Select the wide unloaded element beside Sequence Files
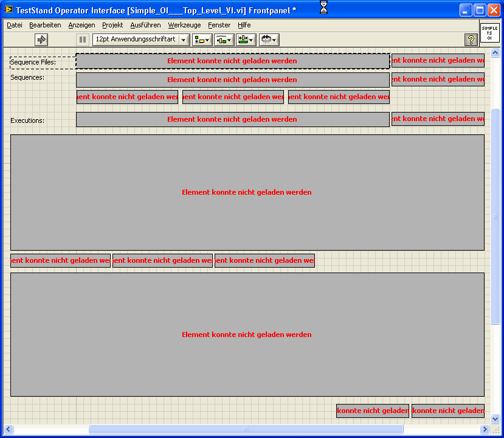 coord(233,61)
